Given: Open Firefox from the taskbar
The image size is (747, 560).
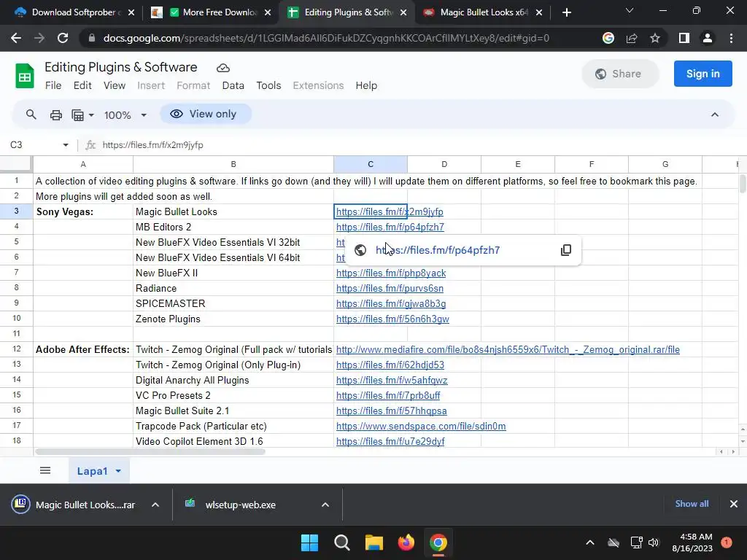Looking at the screenshot, I should click(406, 542).
